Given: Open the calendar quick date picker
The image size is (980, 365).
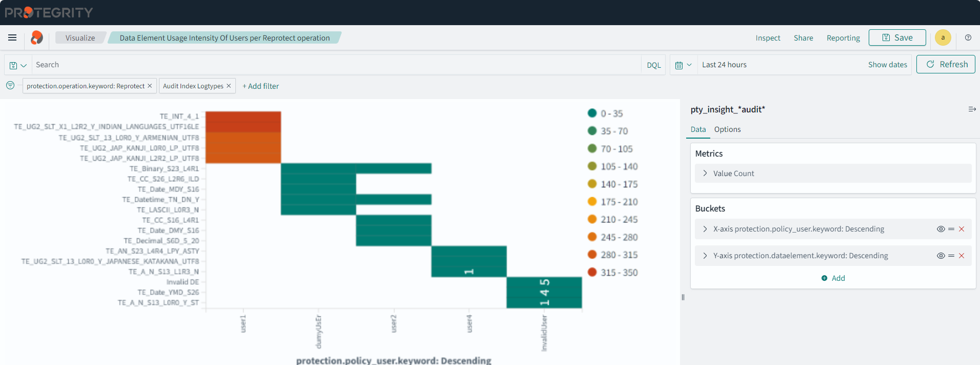Looking at the screenshot, I should click(x=683, y=65).
